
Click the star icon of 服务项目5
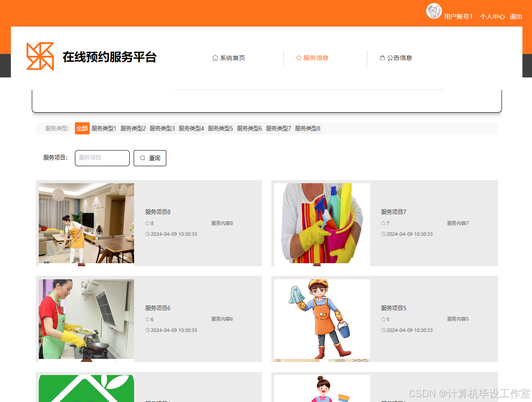pos(383,319)
